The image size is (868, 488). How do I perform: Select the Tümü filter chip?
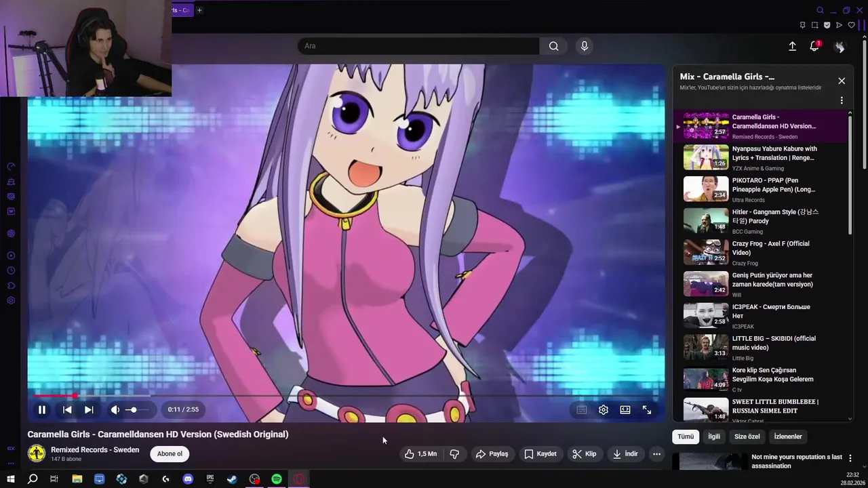686,436
